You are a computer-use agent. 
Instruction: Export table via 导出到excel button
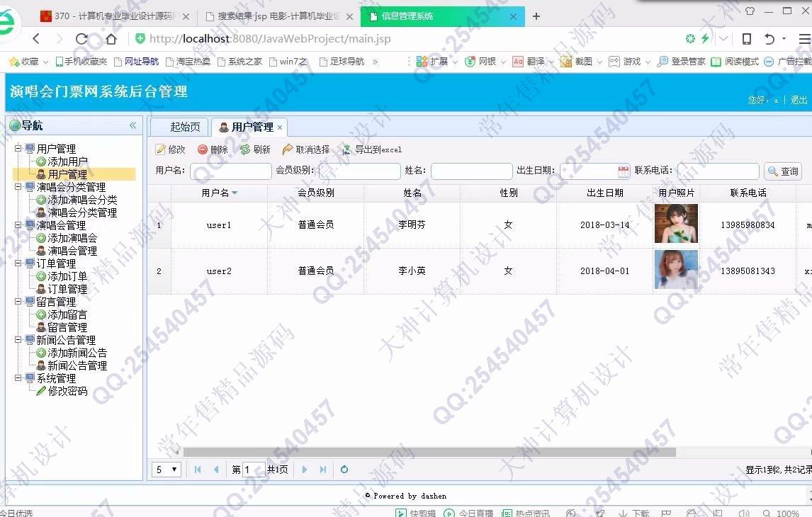point(372,149)
